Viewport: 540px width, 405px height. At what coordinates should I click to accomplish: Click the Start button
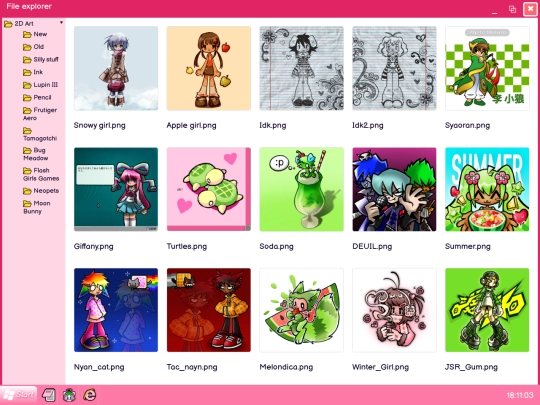(18, 395)
